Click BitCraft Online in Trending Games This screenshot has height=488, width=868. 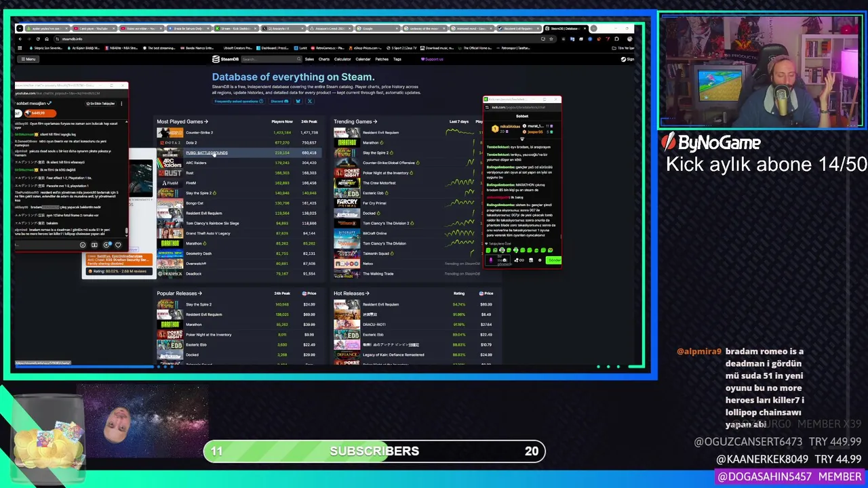pos(375,233)
